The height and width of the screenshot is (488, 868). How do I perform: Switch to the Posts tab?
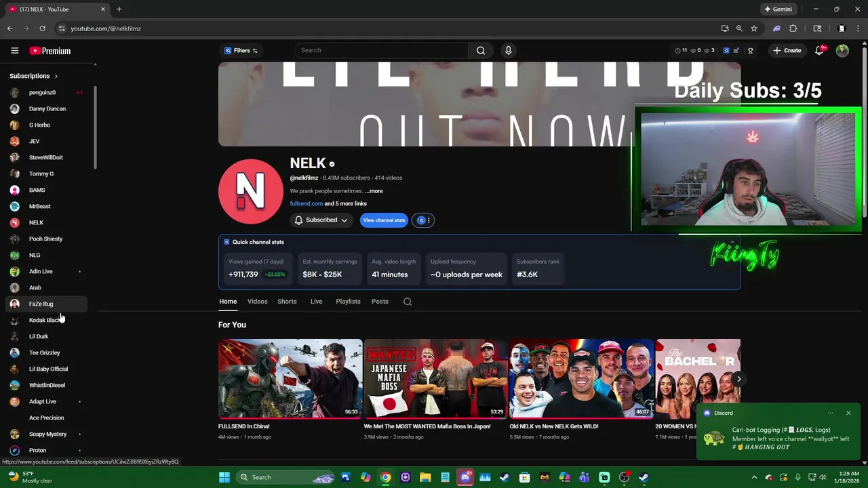[x=380, y=302]
